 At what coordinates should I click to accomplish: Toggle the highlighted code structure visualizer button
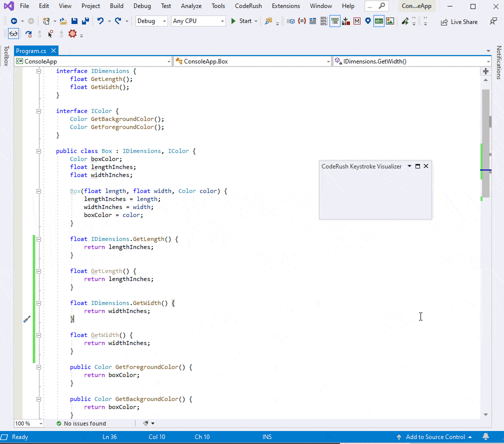334,21
